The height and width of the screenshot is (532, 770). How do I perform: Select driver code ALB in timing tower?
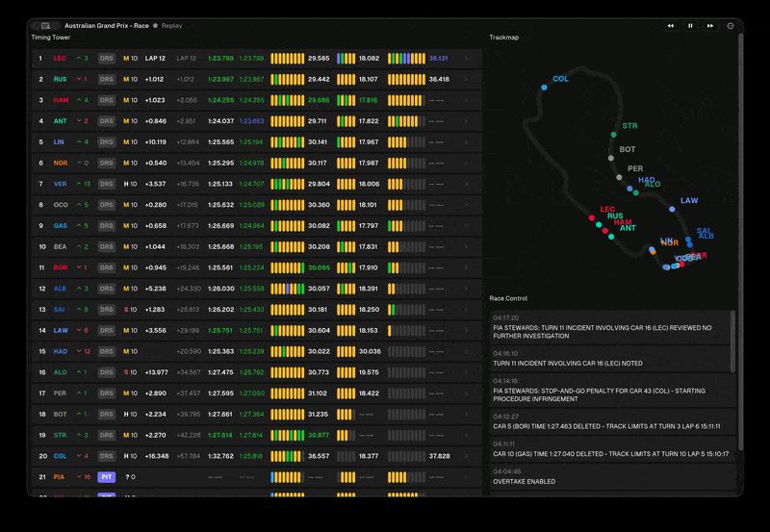[x=60, y=289]
